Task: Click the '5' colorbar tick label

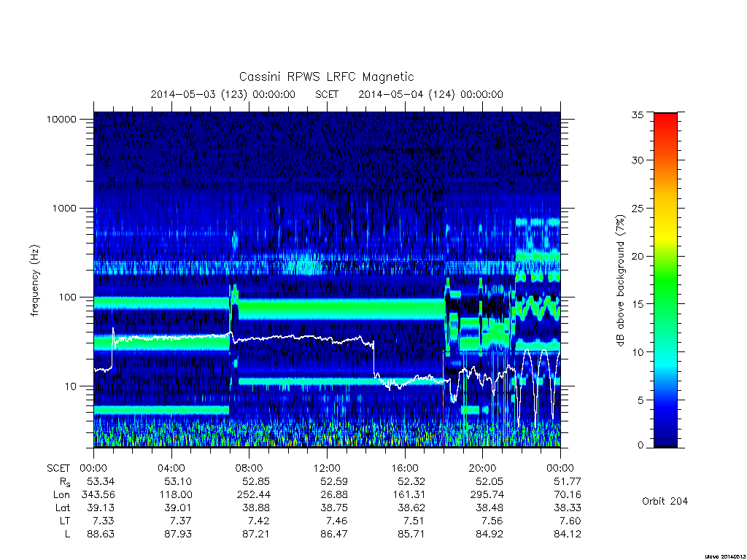Action: pos(640,400)
